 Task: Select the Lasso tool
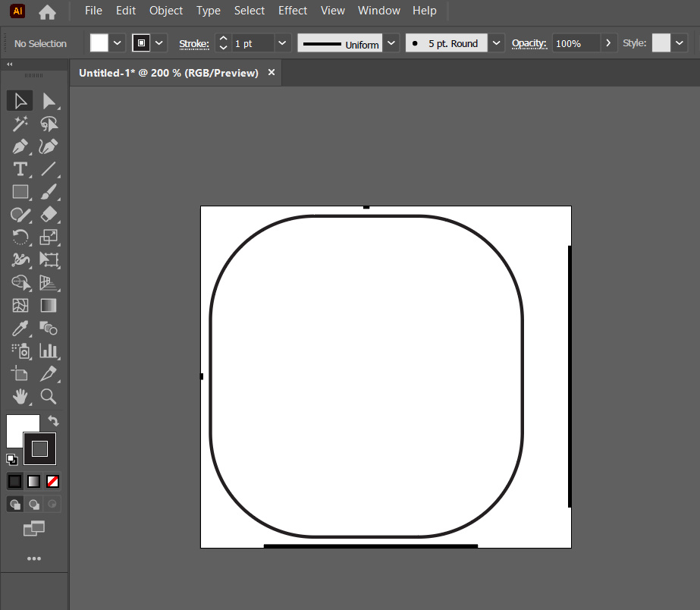tap(49, 124)
